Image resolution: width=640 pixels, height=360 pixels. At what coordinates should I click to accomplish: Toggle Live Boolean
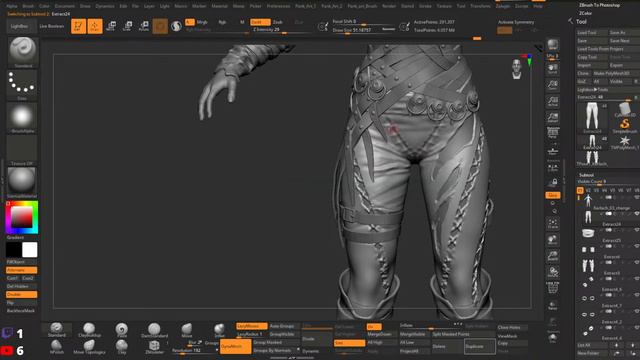click(52, 26)
